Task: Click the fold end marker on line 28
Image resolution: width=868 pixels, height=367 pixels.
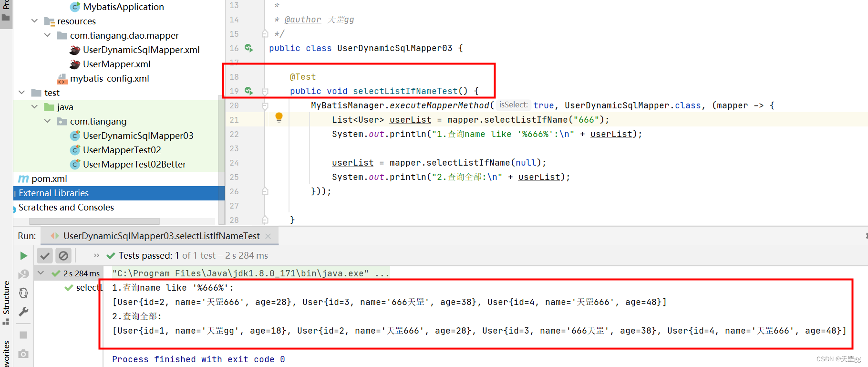Action: point(265,220)
